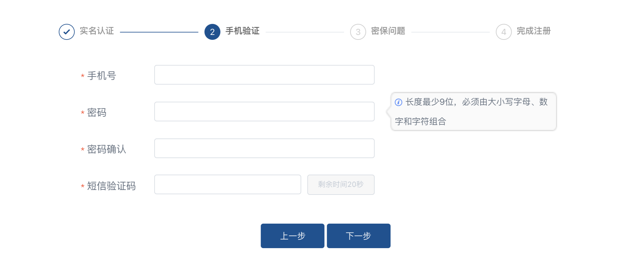
Task: Proceed with the 下一步 button
Action: pos(359,236)
